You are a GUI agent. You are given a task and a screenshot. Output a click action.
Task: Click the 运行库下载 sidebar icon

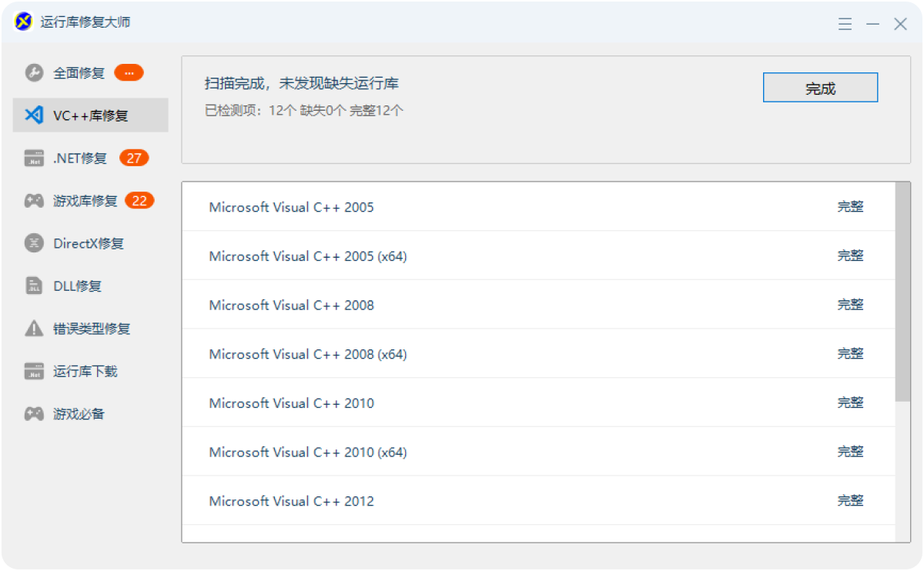tap(34, 371)
